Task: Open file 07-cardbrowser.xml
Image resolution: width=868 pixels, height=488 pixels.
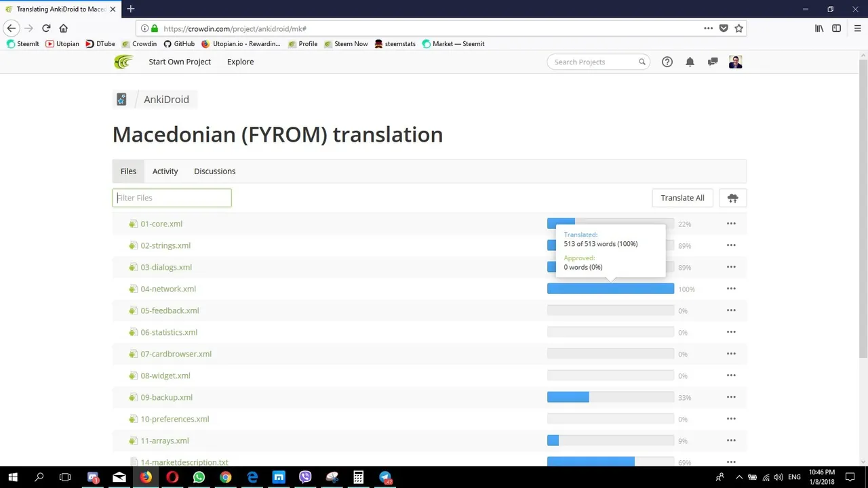Action: pos(176,354)
